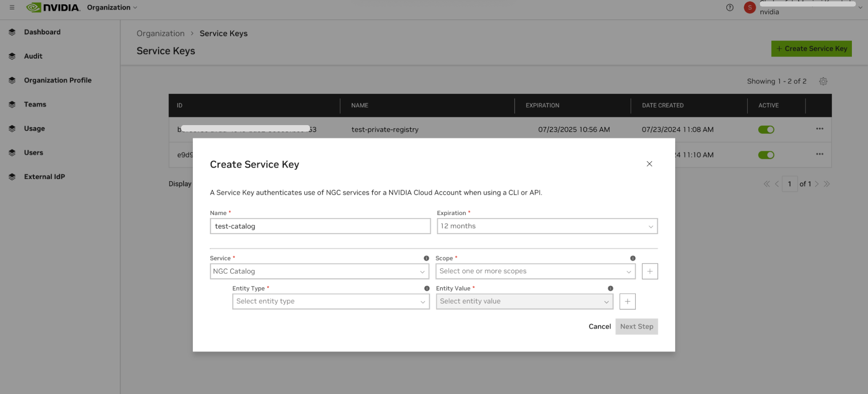This screenshot has height=394, width=868.
Task: Open the Expiration 12 months dropdown
Action: (547, 226)
